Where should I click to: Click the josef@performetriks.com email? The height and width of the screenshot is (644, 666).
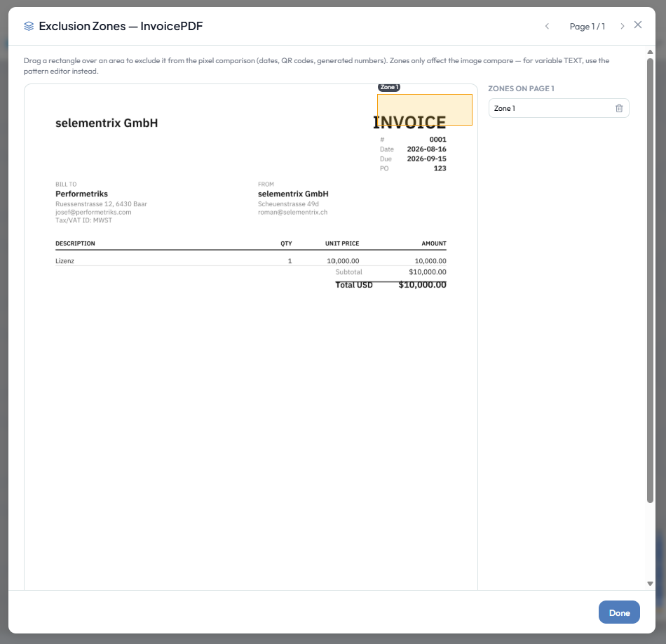[93, 212]
